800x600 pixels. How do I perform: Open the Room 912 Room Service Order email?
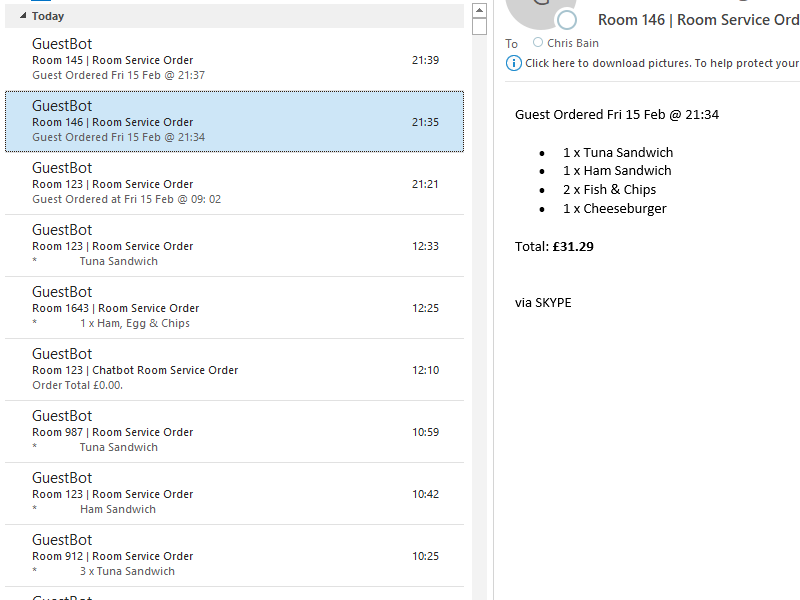click(x=234, y=556)
